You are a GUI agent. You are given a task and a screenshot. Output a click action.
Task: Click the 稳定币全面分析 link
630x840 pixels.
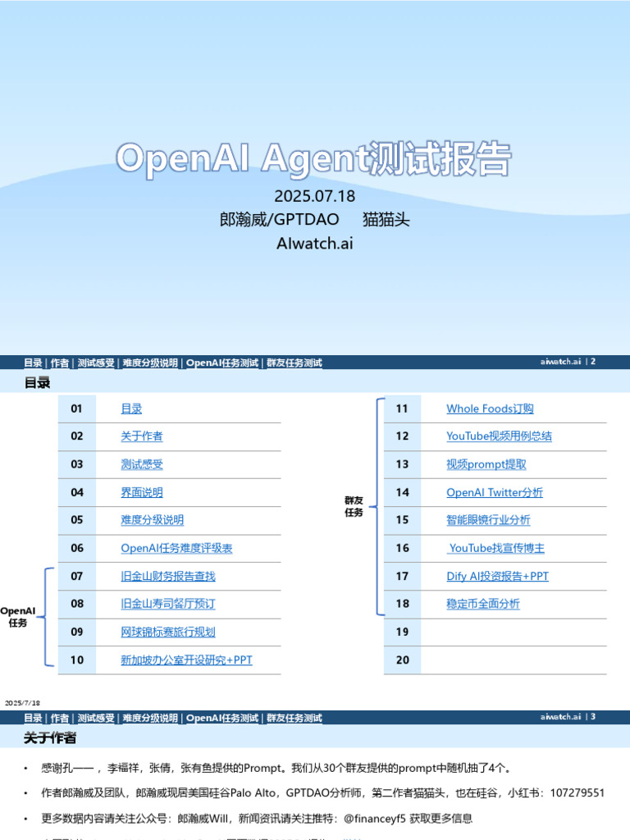[483, 604]
